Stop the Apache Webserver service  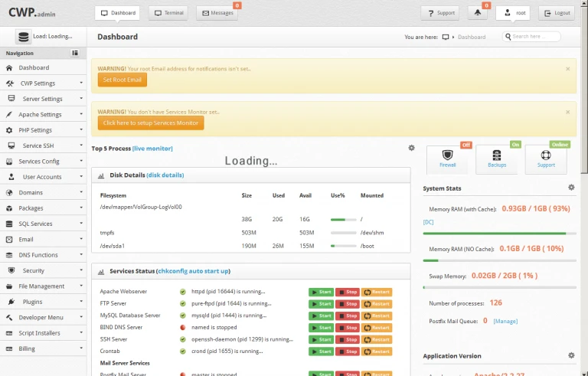[x=348, y=292]
